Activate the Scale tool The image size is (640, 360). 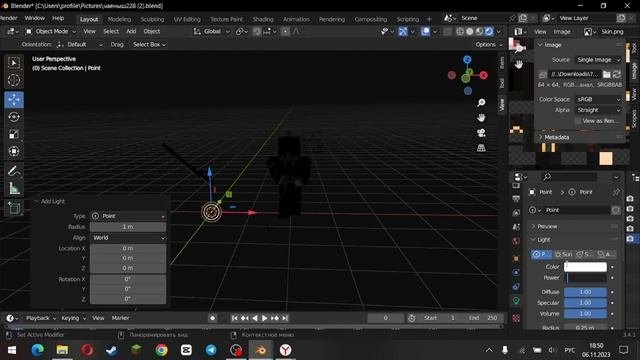14,134
